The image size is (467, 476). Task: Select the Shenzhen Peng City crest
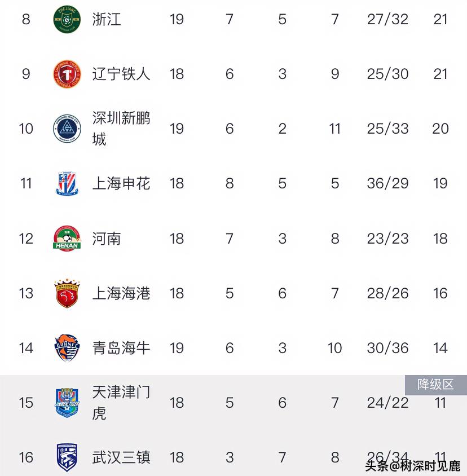pos(67,129)
